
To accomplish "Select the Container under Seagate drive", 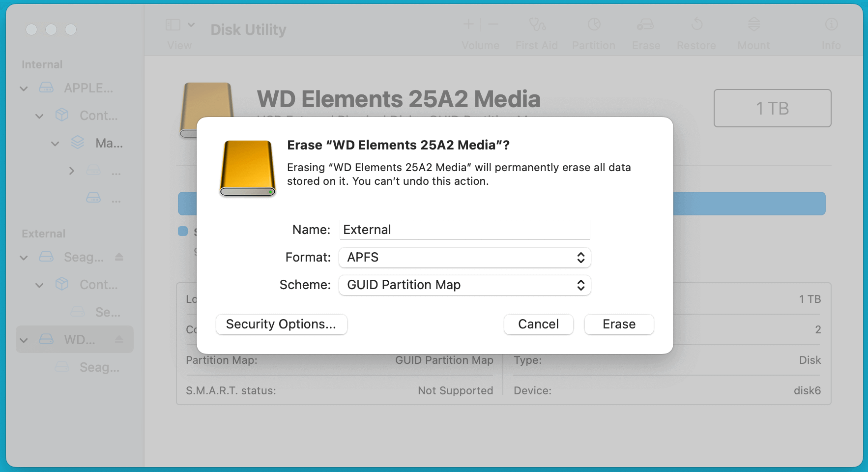I will point(98,285).
